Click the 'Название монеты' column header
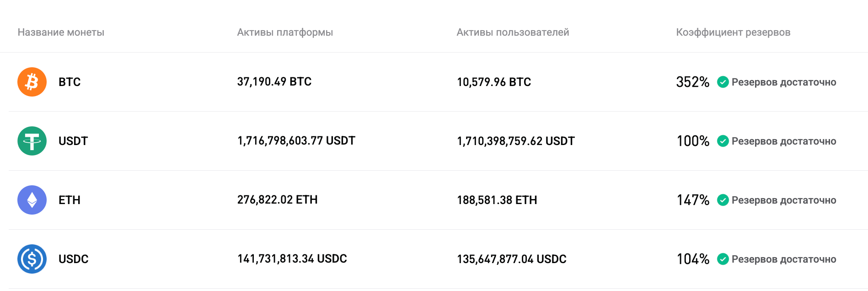 pos(61,32)
